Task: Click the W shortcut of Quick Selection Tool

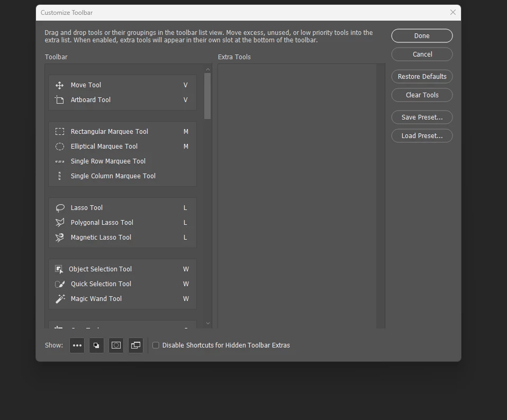Action: click(186, 284)
